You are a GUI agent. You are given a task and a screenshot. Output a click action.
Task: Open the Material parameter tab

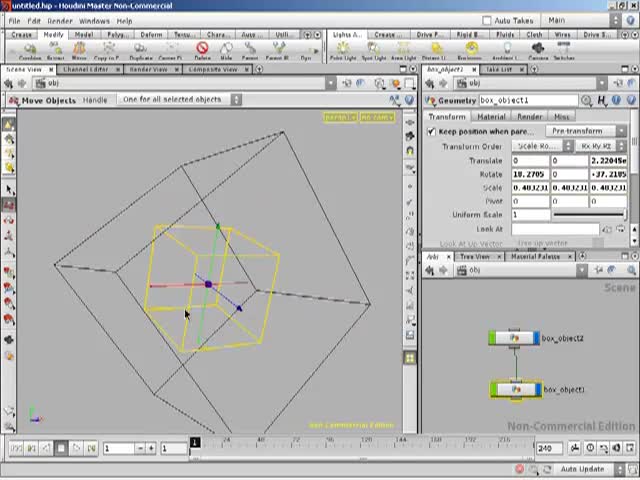click(491, 117)
